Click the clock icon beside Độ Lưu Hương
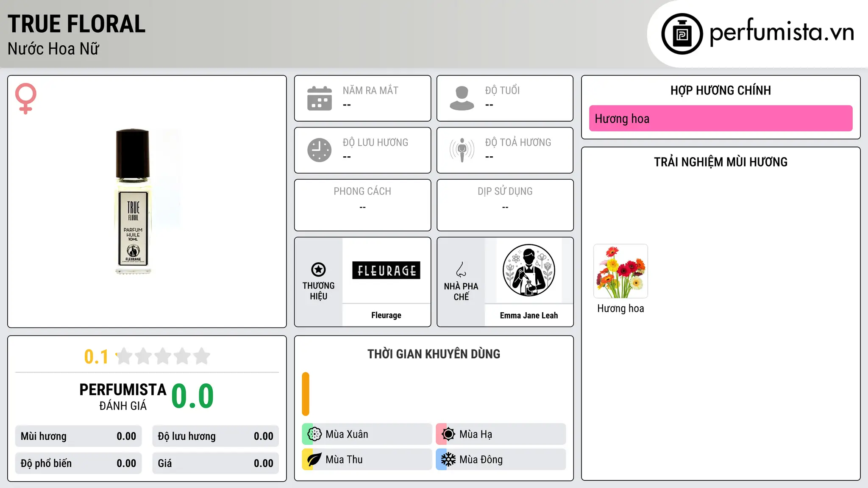 coord(320,150)
